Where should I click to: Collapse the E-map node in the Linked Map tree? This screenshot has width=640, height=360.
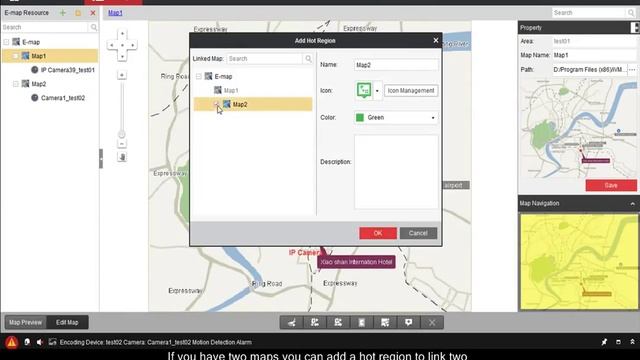click(199, 76)
